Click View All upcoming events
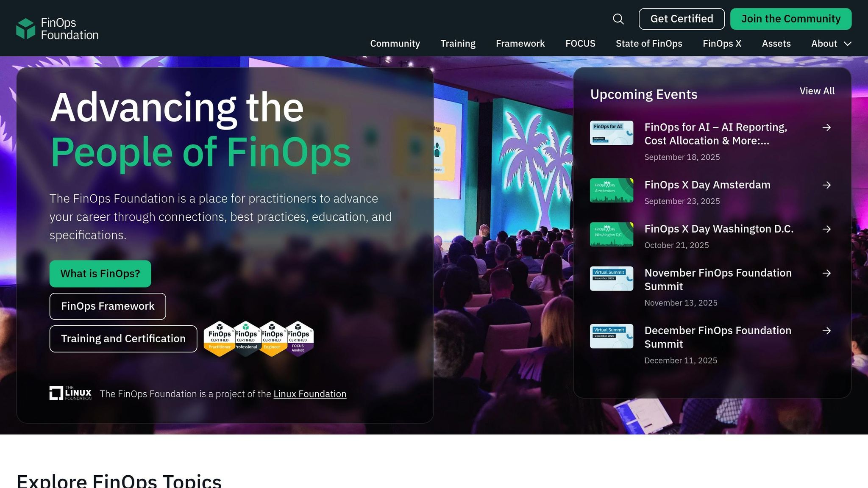The width and height of the screenshot is (868, 488). (x=817, y=91)
